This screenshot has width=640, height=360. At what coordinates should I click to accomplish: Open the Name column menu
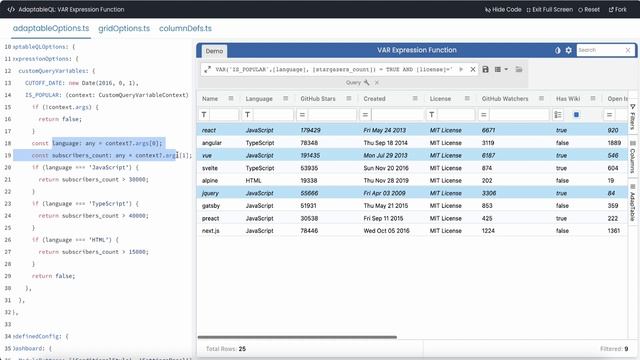(x=231, y=98)
